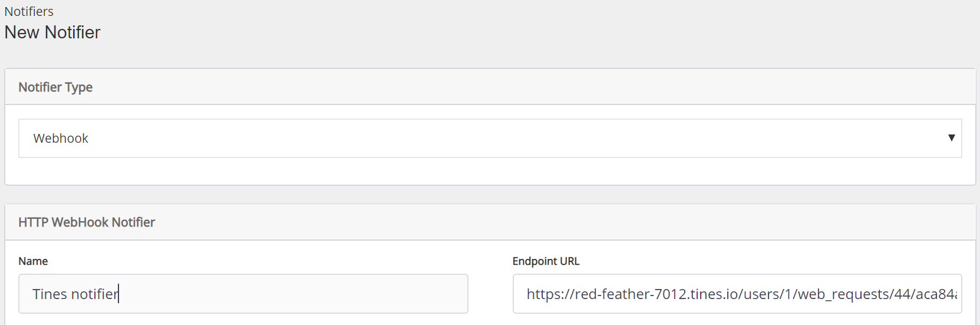This screenshot has height=325, width=980.
Task: Click the word 'Tines' in Name field
Action: point(50,294)
